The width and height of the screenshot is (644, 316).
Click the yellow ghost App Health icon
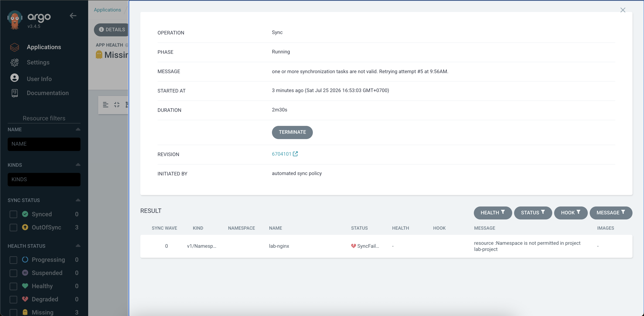pyautogui.click(x=99, y=55)
